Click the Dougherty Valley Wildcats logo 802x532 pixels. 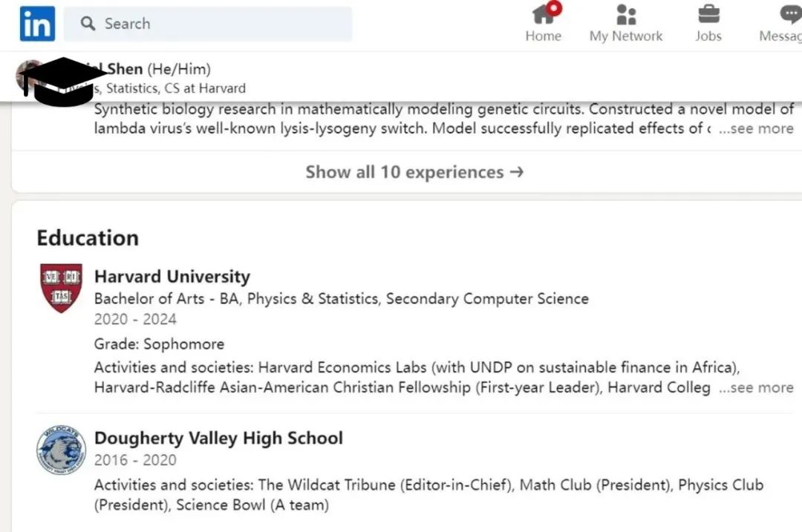point(61,450)
